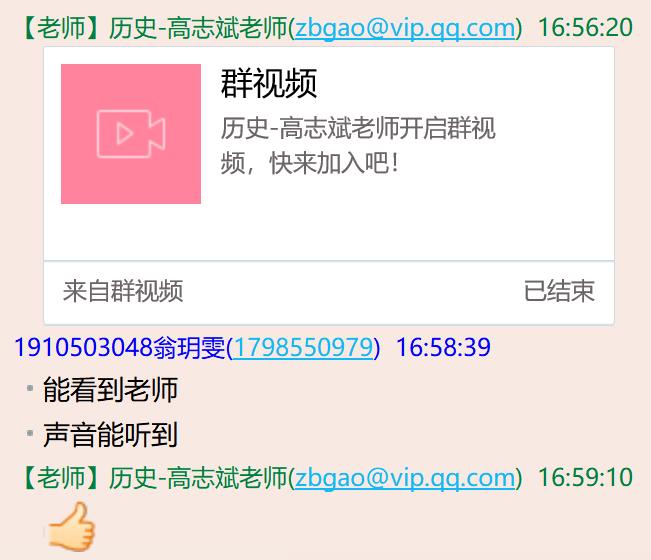Click the pink group video camera icon
Viewport: 651px width, 560px height.
(x=131, y=134)
